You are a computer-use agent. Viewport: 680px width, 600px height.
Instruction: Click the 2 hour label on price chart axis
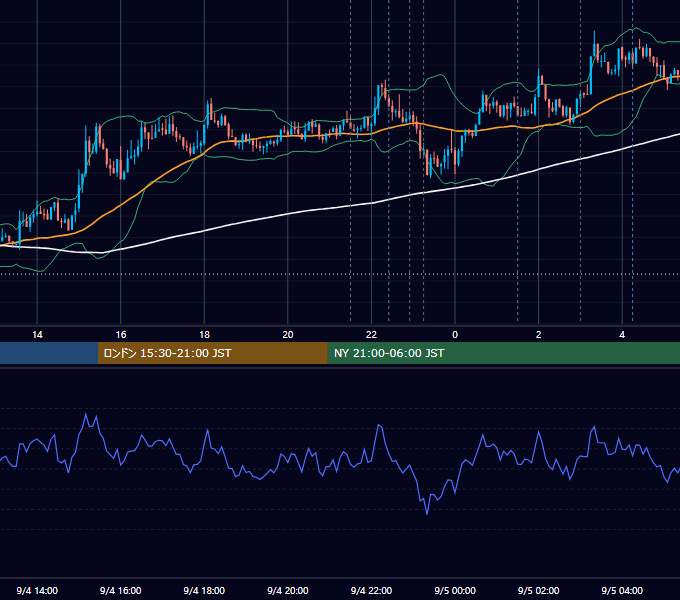pyautogui.click(x=538, y=335)
